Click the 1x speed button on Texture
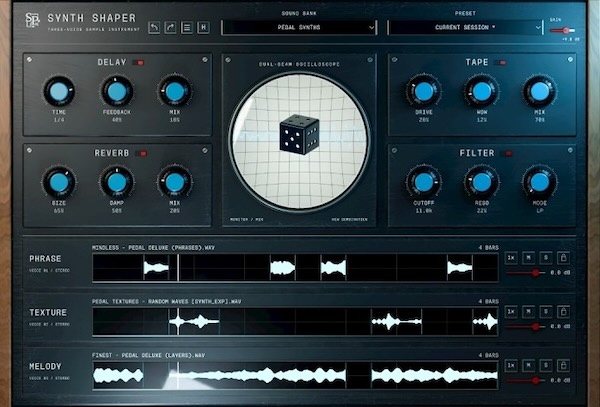Image resolution: width=600 pixels, height=407 pixels. pyautogui.click(x=511, y=312)
